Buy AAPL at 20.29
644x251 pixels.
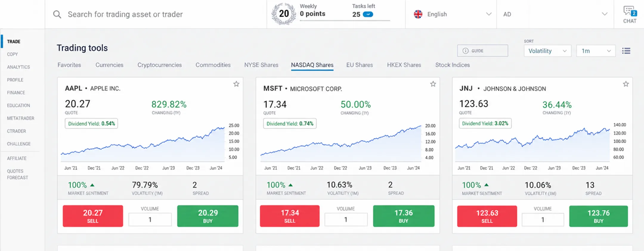pyautogui.click(x=208, y=216)
